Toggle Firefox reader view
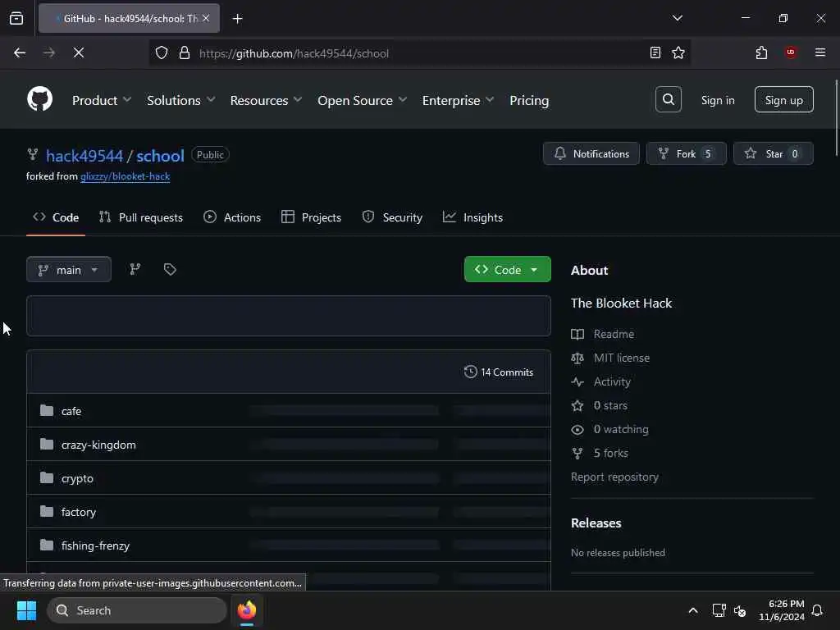Screen dimensions: 840x630 [655, 52]
